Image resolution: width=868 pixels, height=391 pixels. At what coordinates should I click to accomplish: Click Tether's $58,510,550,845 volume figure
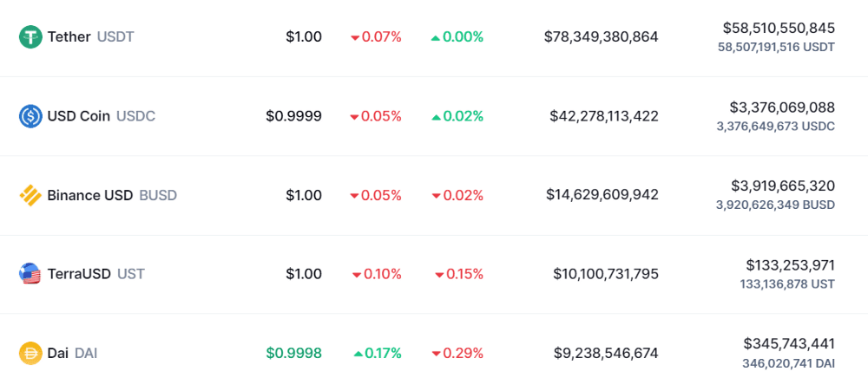click(x=779, y=28)
